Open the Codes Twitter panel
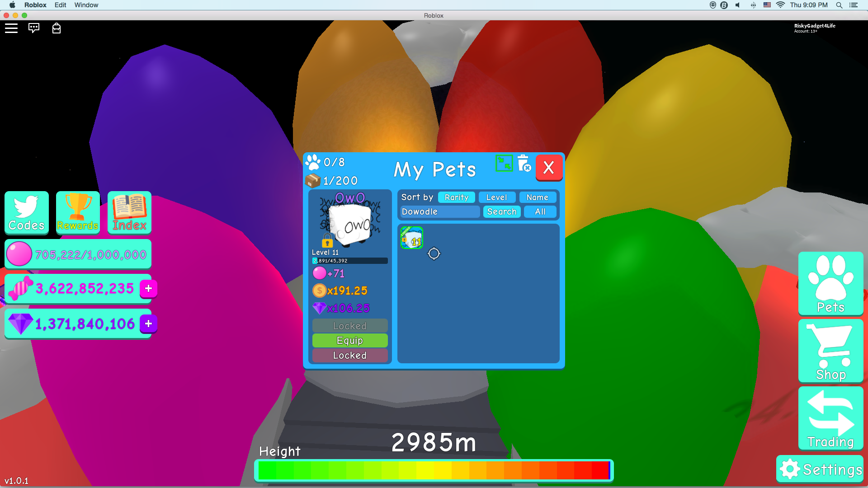The height and width of the screenshot is (488, 868). 27,212
